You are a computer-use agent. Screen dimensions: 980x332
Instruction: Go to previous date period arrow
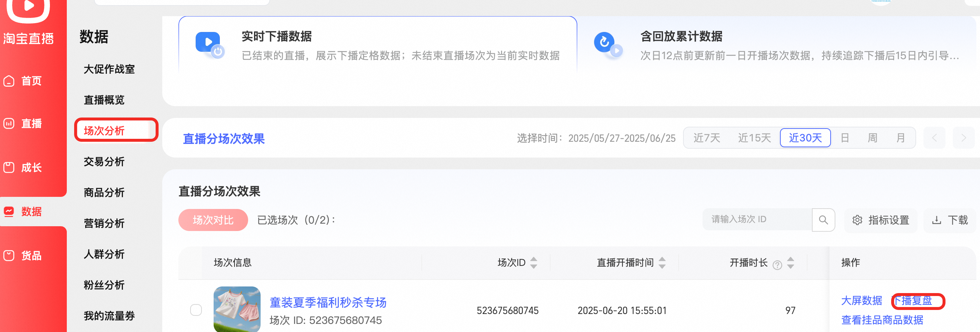point(934,138)
